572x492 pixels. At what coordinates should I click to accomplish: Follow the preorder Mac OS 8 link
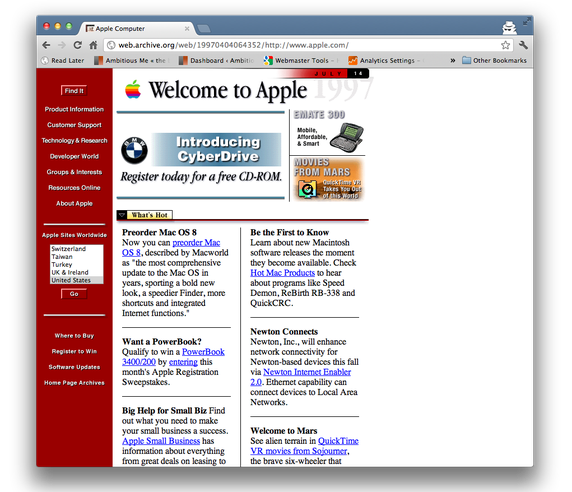click(x=171, y=248)
